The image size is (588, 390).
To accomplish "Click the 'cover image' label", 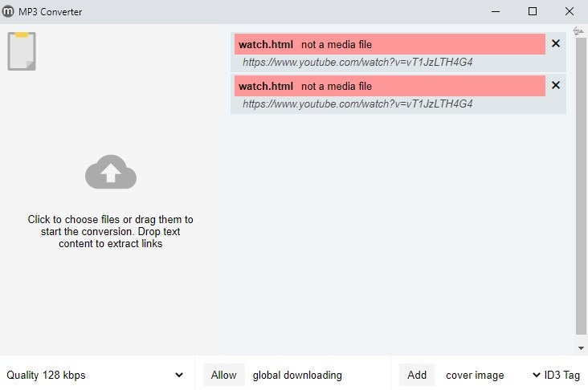I will (x=475, y=375).
